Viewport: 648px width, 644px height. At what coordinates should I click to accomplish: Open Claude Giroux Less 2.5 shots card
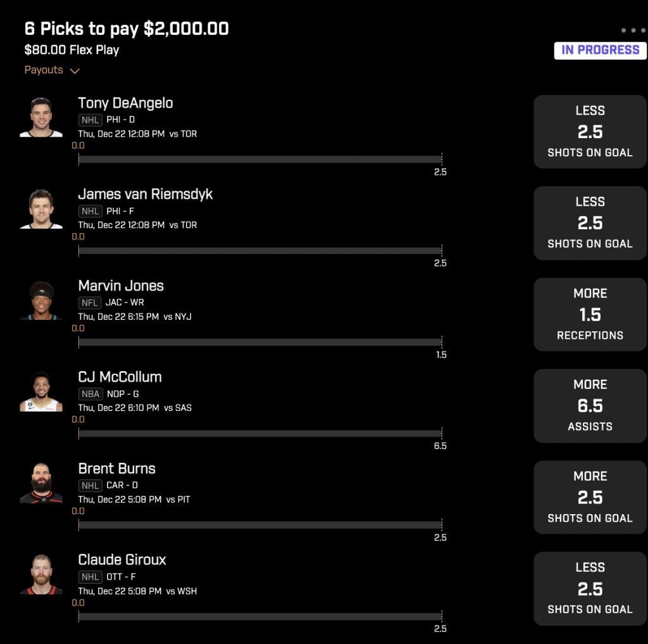coord(590,588)
